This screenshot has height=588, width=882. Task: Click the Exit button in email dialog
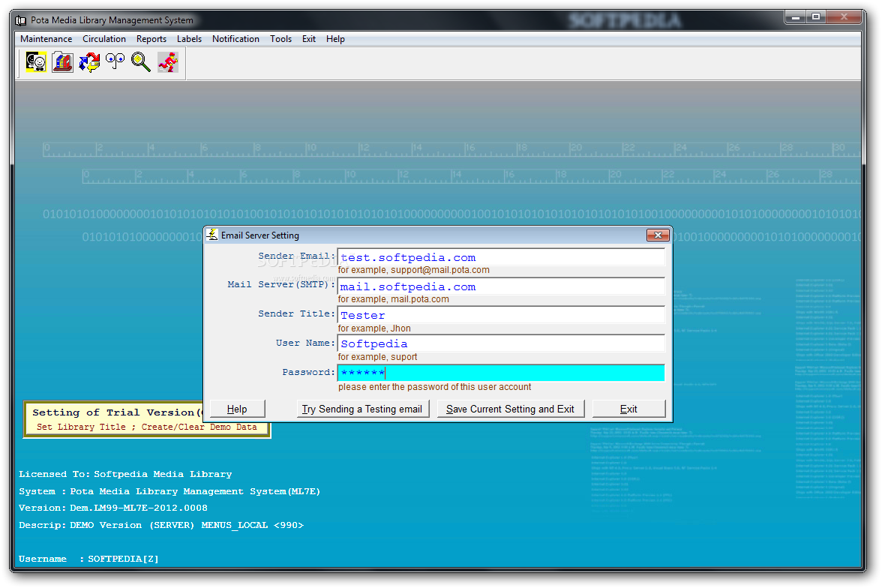[628, 409]
